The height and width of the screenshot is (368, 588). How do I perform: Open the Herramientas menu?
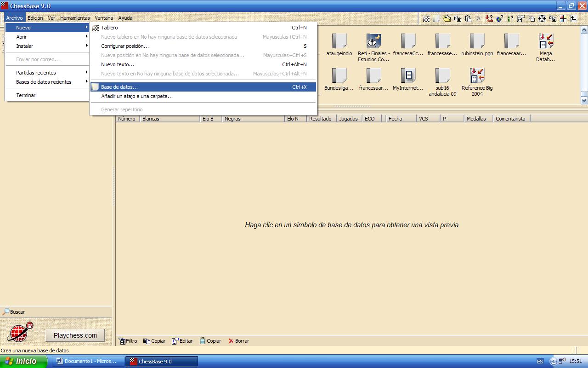pyautogui.click(x=75, y=18)
